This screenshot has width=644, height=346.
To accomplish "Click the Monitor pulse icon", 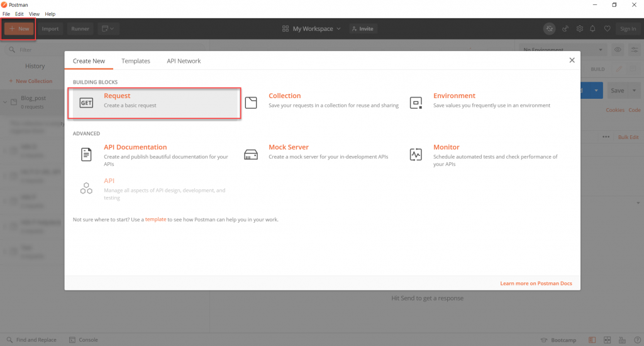I will [x=416, y=155].
